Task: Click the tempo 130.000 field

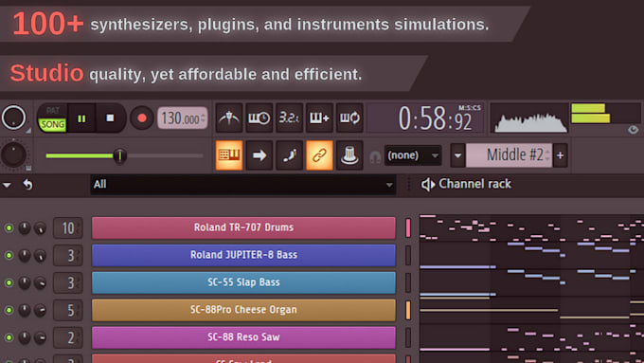Action: pyautogui.click(x=183, y=118)
